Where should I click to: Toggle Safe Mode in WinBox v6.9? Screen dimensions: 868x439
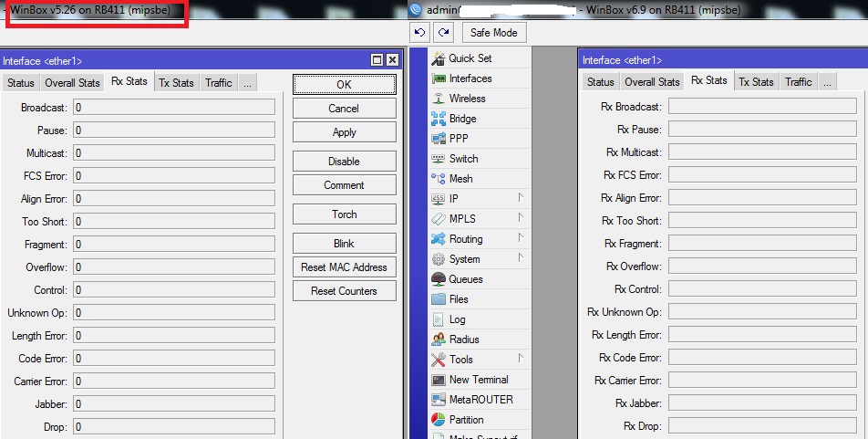click(x=494, y=33)
